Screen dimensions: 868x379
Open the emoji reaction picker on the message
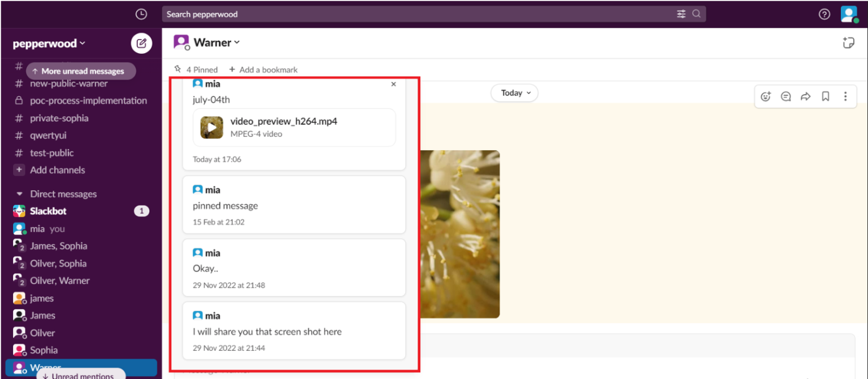[x=765, y=96]
